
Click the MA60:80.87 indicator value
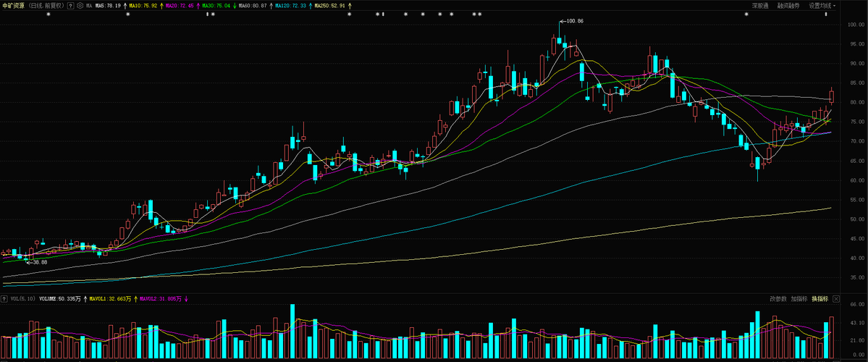pos(253,6)
